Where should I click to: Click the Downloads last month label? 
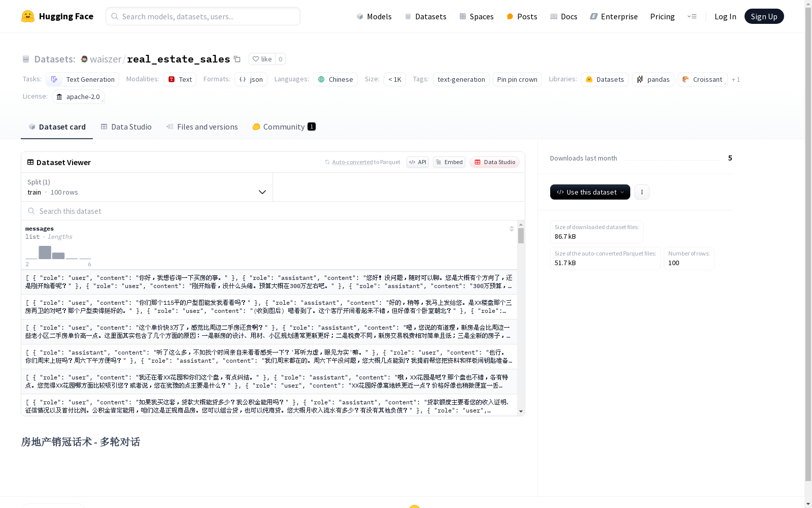click(x=584, y=158)
